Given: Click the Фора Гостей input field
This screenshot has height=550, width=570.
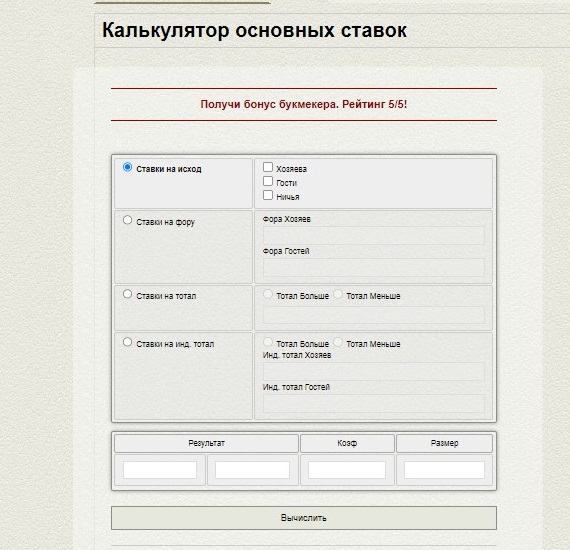Looking at the screenshot, I should pyautogui.click(x=374, y=267).
